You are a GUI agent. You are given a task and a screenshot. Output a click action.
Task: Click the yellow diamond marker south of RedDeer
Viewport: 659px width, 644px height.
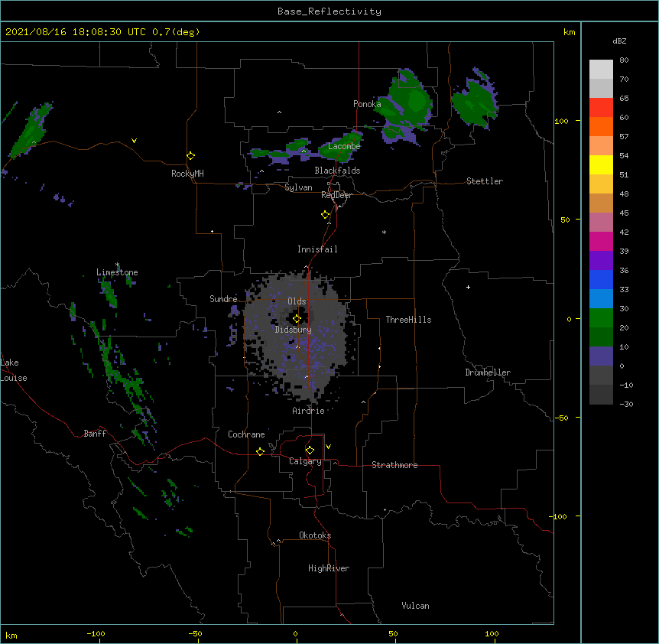[x=325, y=214]
